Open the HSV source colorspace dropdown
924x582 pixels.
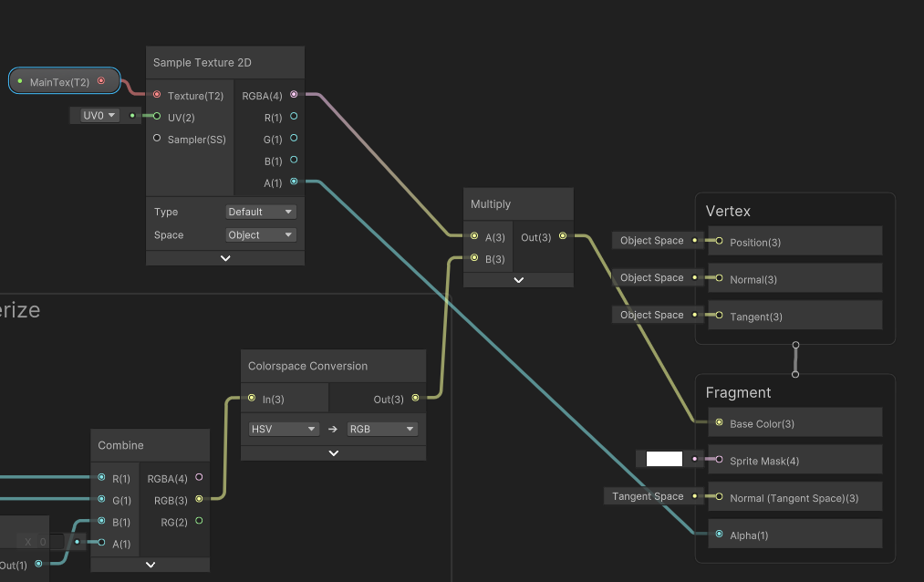point(284,429)
